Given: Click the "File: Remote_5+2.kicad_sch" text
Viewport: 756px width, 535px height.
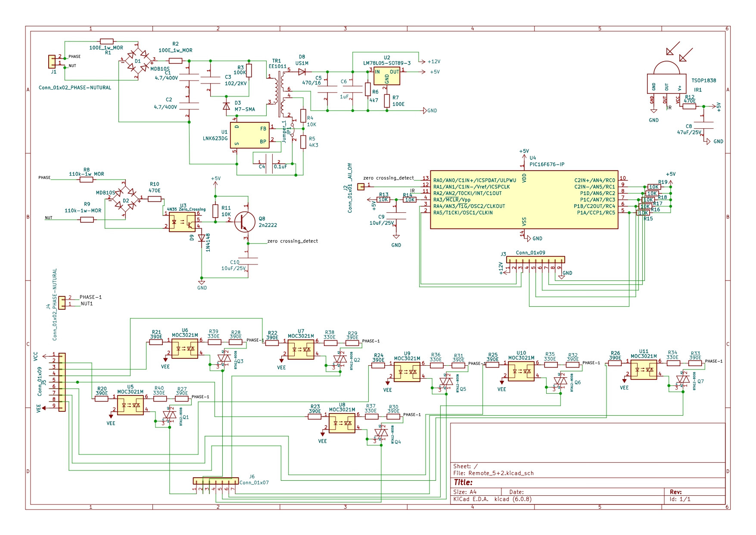Looking at the screenshot, I should pyautogui.click(x=493, y=473).
